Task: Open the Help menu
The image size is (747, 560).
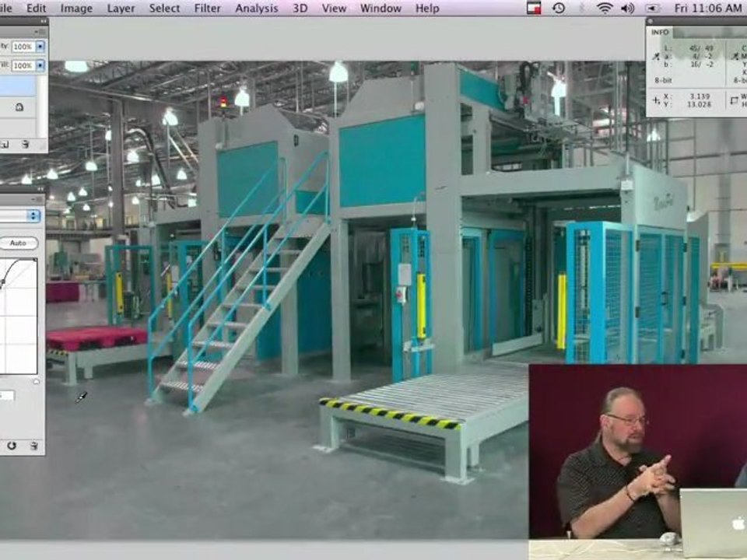Action: click(427, 8)
